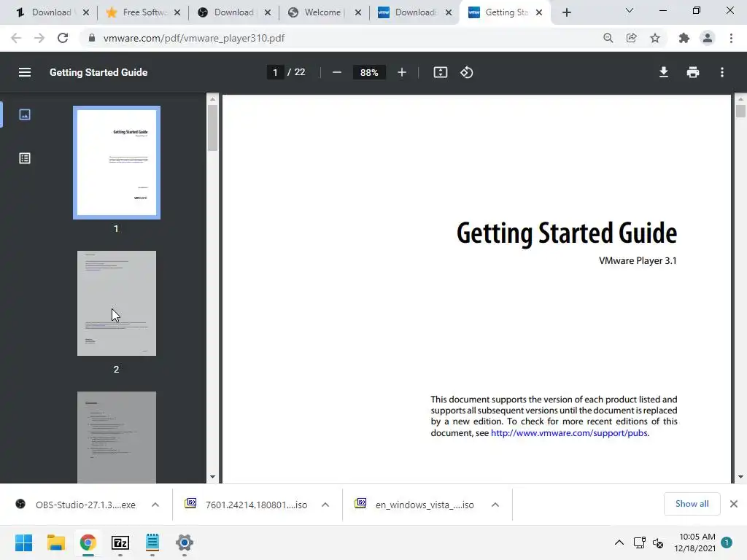
Task: Expand options for OBS-Studio download
Action: pyautogui.click(x=155, y=505)
